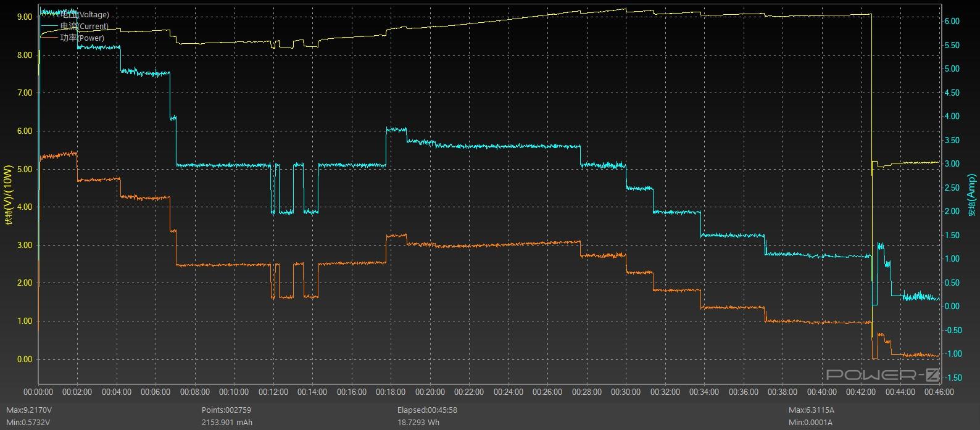Click the Voltage legend entry
The image size is (980, 430).
click(x=75, y=15)
